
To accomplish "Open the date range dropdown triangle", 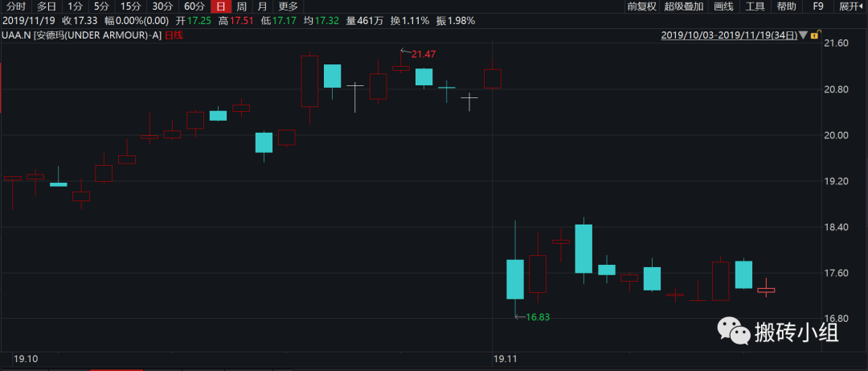I will click(804, 35).
